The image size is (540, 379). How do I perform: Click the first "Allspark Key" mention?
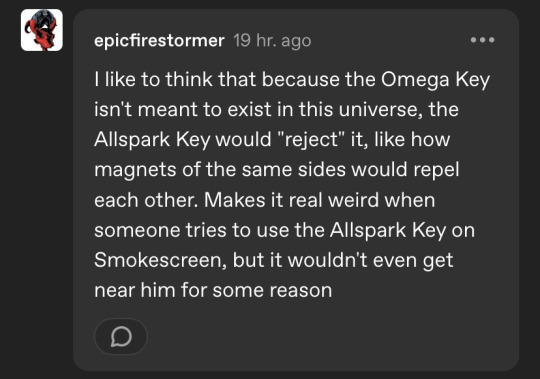(x=152, y=140)
